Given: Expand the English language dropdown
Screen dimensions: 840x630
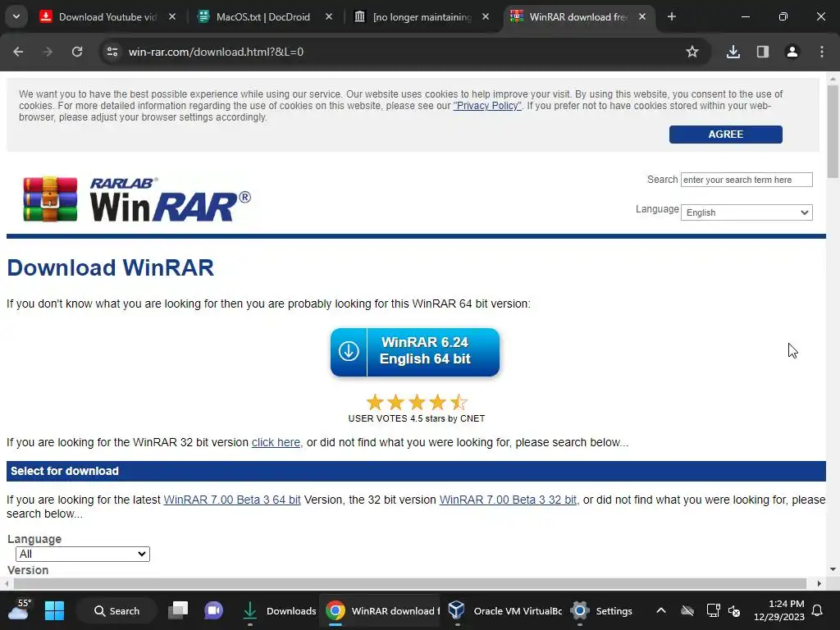Looking at the screenshot, I should pos(746,212).
